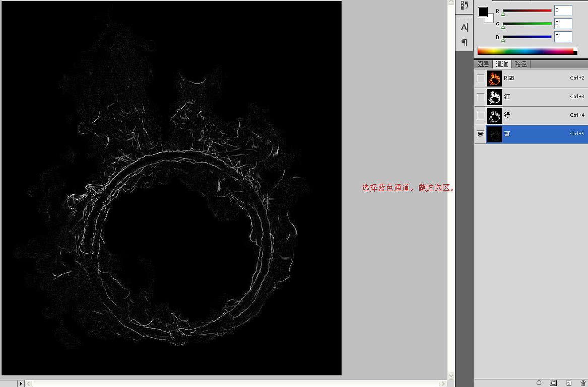Focus the G value input field
This screenshot has height=387, width=588.
[563, 24]
